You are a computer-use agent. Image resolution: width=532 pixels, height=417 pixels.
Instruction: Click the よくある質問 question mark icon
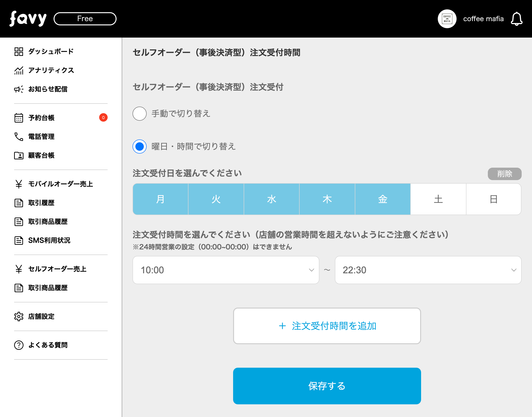[x=19, y=345]
